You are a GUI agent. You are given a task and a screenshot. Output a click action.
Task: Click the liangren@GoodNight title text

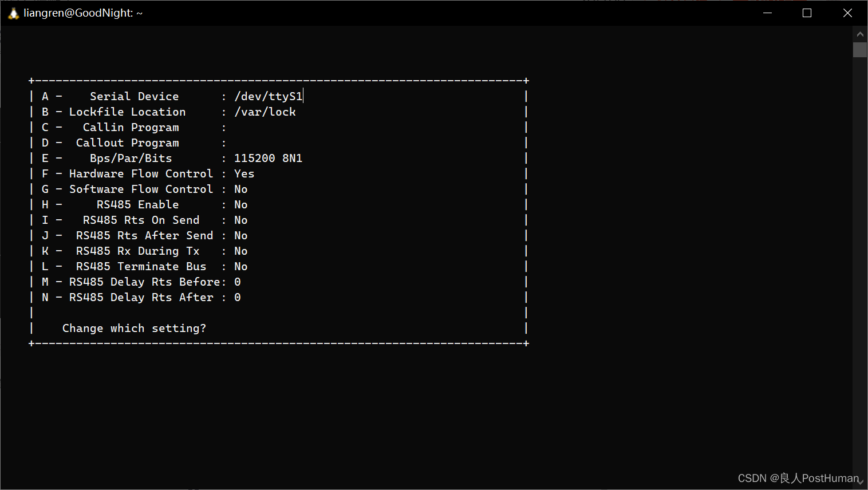click(x=82, y=12)
